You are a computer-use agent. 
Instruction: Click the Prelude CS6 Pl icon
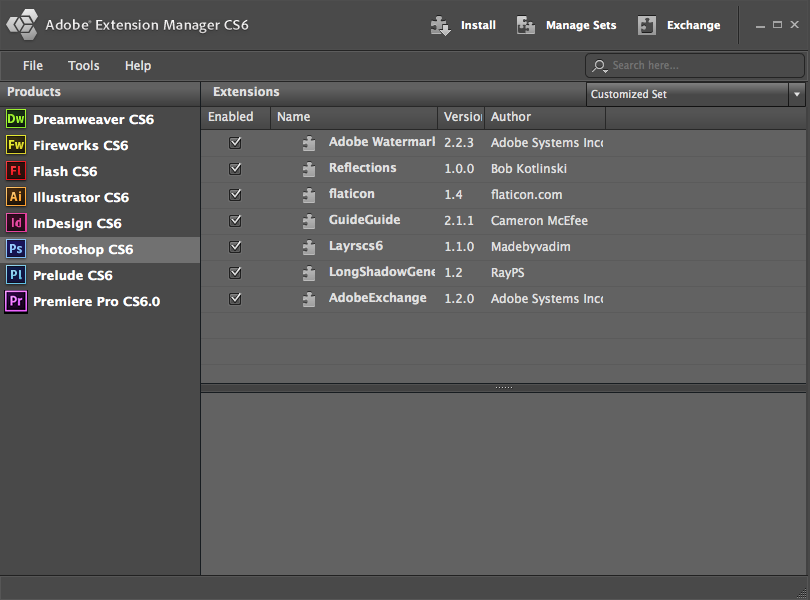tap(16, 275)
